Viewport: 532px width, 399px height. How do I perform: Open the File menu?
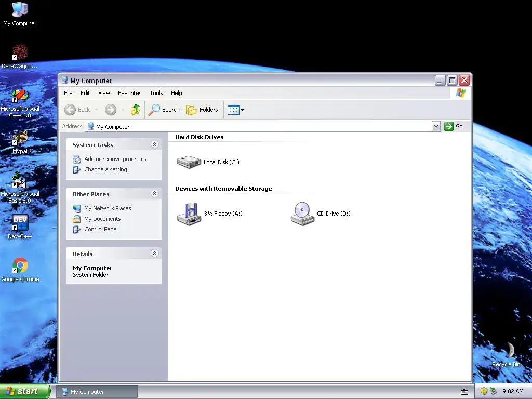point(68,93)
